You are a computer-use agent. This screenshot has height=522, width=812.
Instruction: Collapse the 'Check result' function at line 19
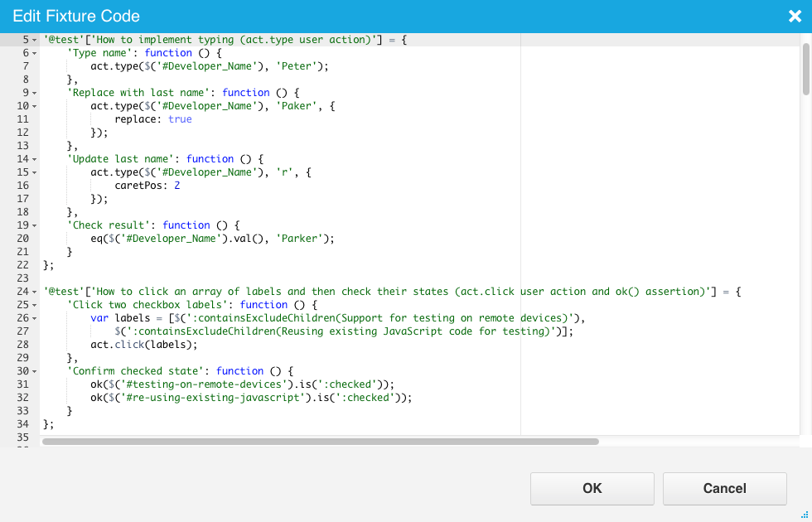pos(34,225)
